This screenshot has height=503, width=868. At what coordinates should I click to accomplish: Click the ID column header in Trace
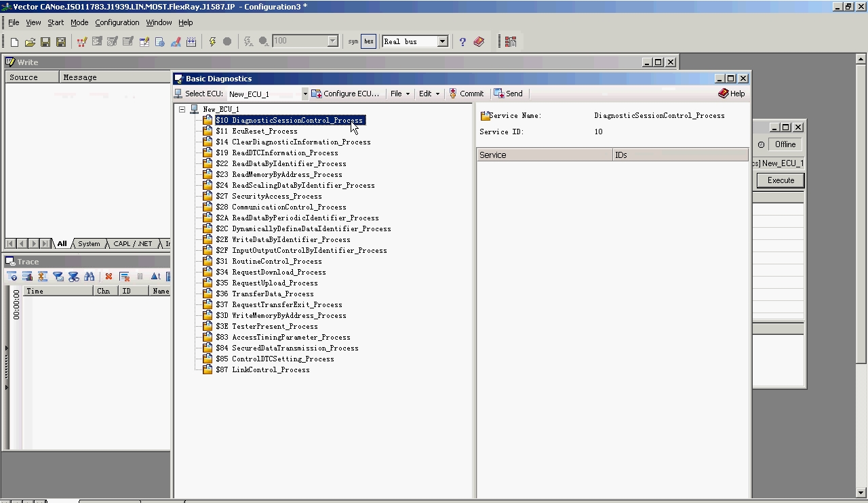click(x=132, y=291)
